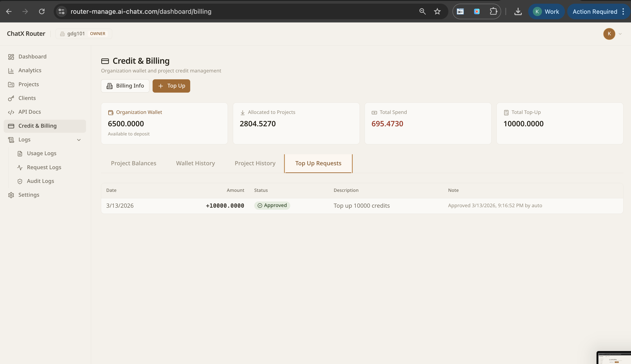Click the Date column header
The height and width of the screenshot is (364, 631).
[x=111, y=190]
